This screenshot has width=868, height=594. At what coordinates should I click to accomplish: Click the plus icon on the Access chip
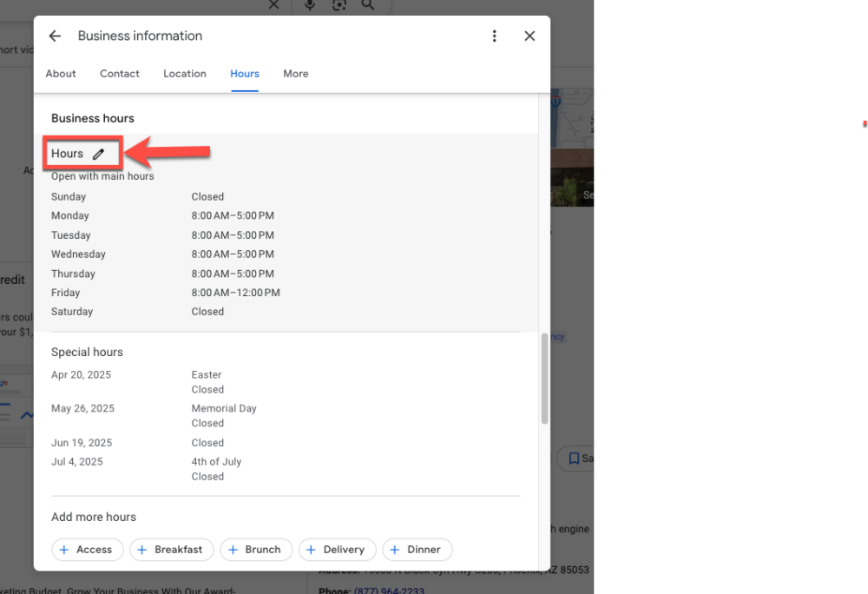pyautogui.click(x=64, y=549)
